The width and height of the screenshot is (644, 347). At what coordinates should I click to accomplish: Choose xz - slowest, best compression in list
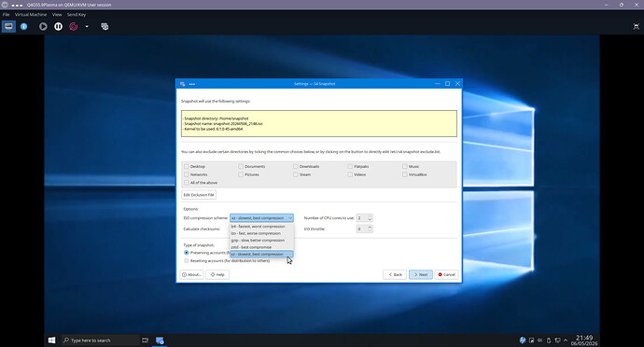pyautogui.click(x=261, y=255)
